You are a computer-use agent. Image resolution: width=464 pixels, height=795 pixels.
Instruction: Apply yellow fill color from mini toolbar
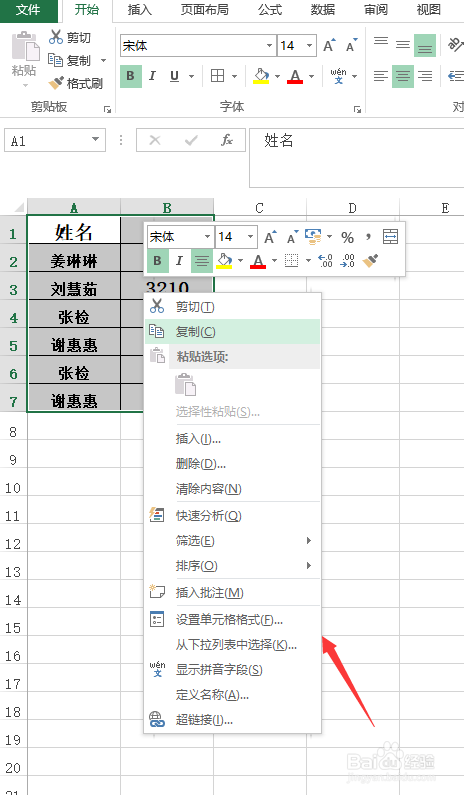point(224,261)
